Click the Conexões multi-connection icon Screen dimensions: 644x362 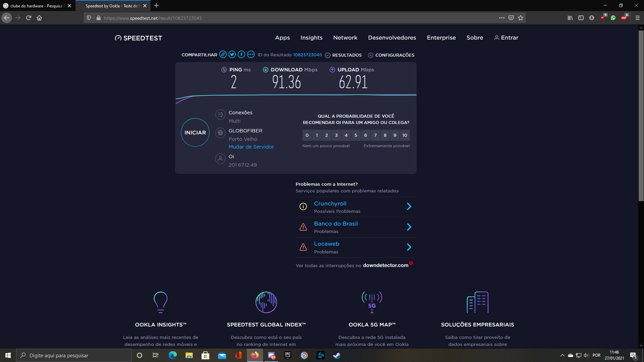220,115
